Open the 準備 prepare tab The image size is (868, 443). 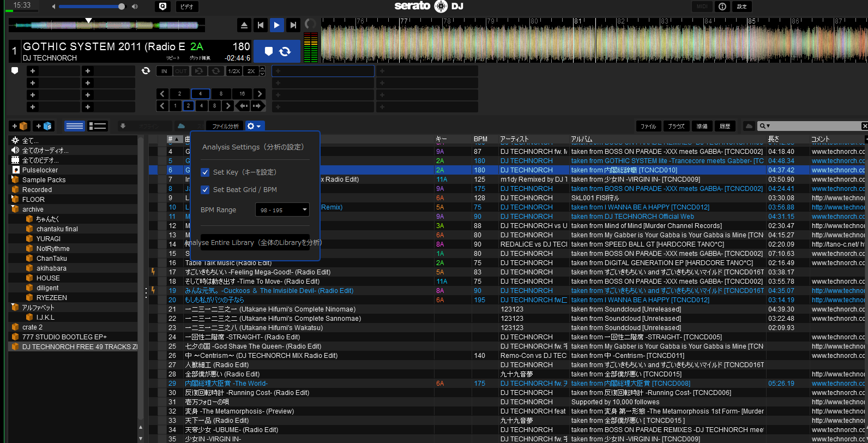pos(702,126)
